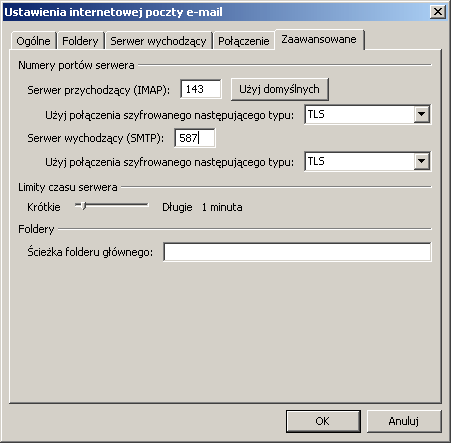The image size is (451, 443).
Task: Click the Zaawansowane tab
Action: (319, 39)
